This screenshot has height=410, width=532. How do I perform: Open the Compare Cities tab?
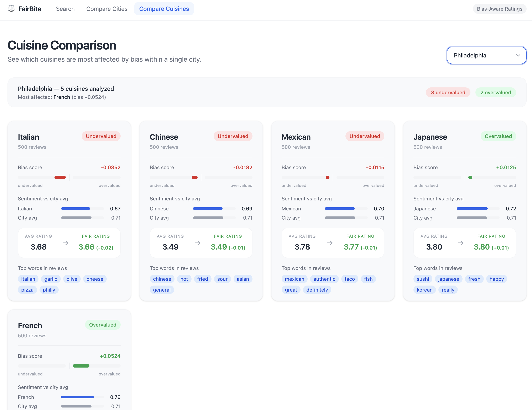click(107, 9)
